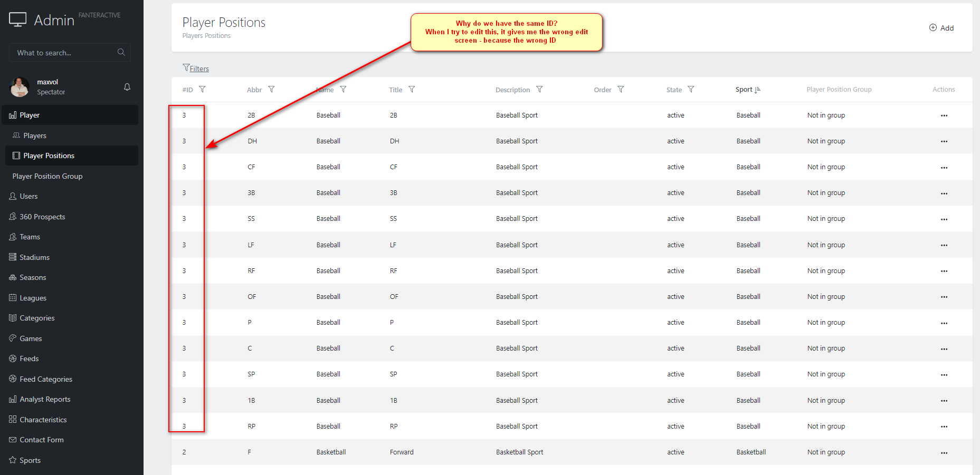Image resolution: width=980 pixels, height=475 pixels.
Task: Open 360 Prospects in sidebar
Action: click(70, 217)
